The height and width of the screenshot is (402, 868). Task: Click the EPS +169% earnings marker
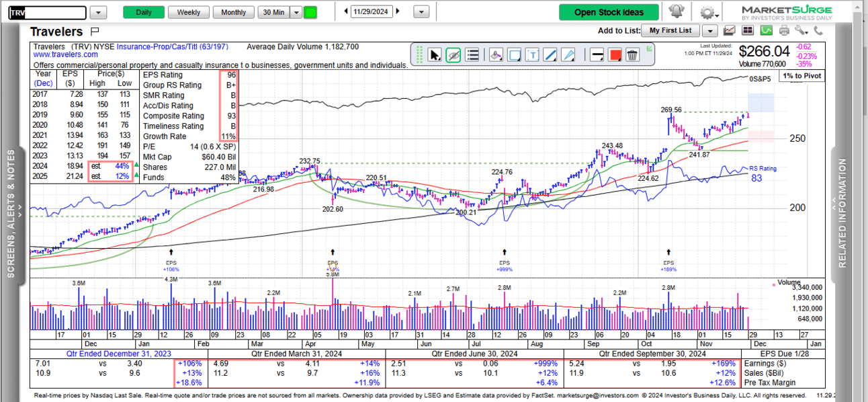point(668,266)
